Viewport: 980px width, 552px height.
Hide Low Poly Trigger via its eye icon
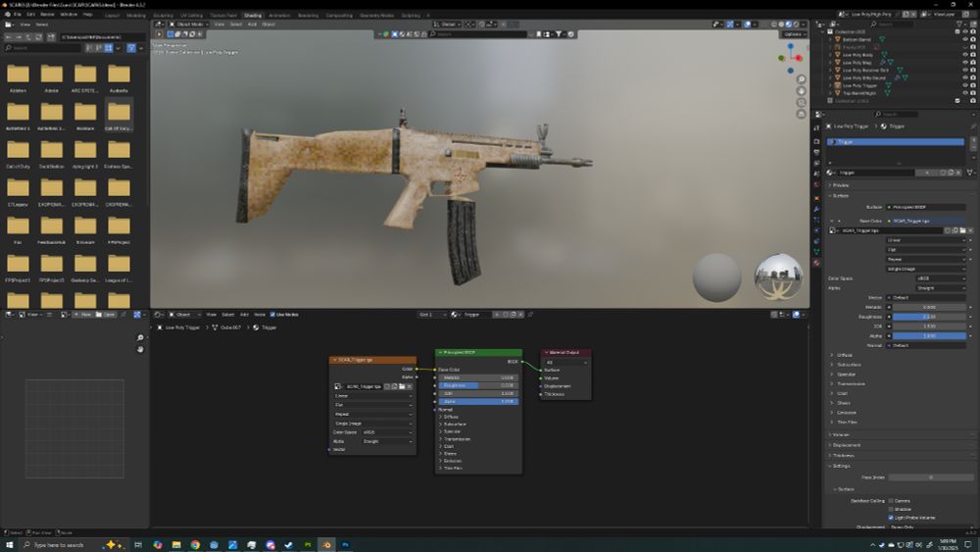[x=965, y=85]
